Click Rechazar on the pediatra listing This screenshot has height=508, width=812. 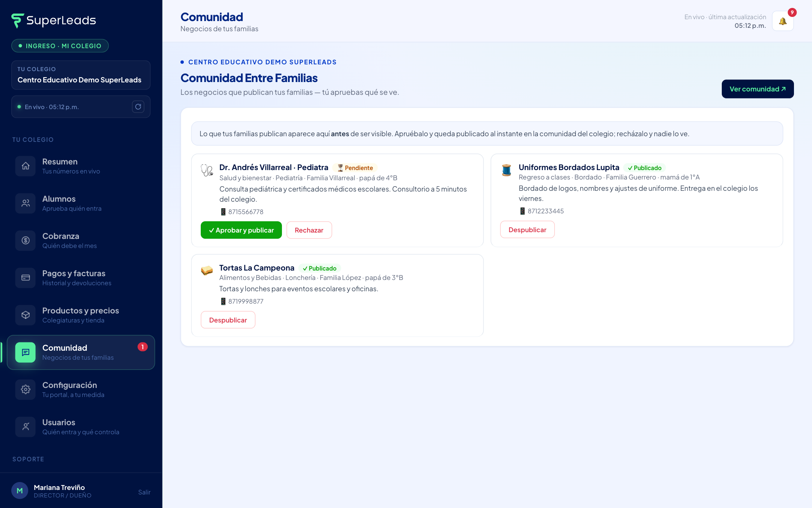[x=309, y=230]
